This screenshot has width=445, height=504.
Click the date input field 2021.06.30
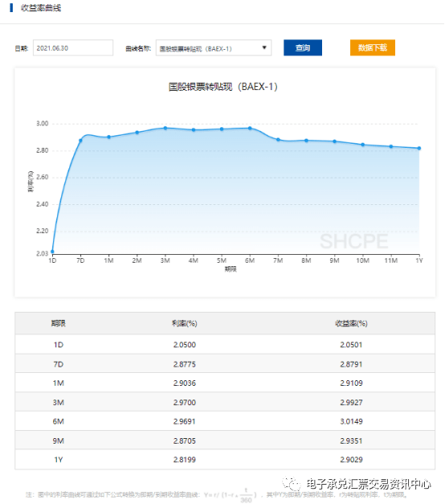[x=73, y=48]
